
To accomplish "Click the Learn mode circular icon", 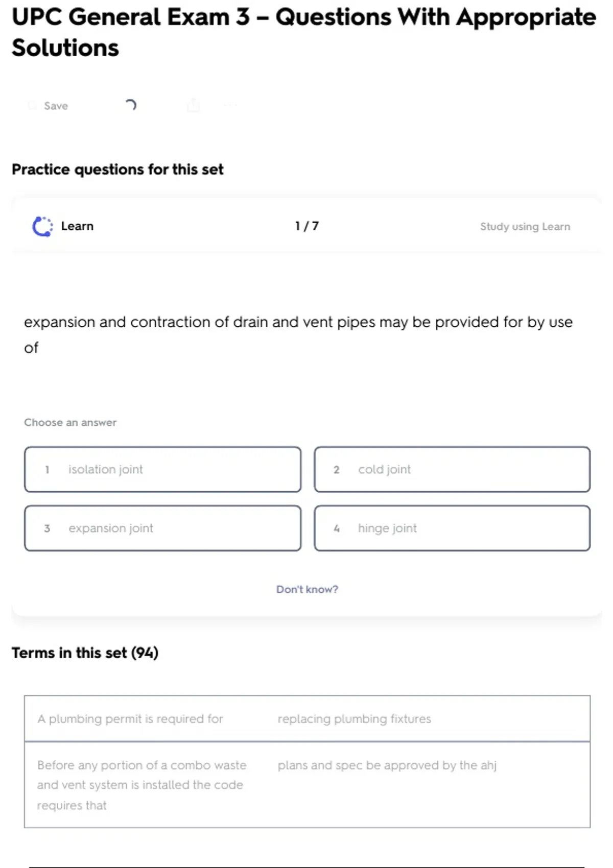I will tap(42, 226).
